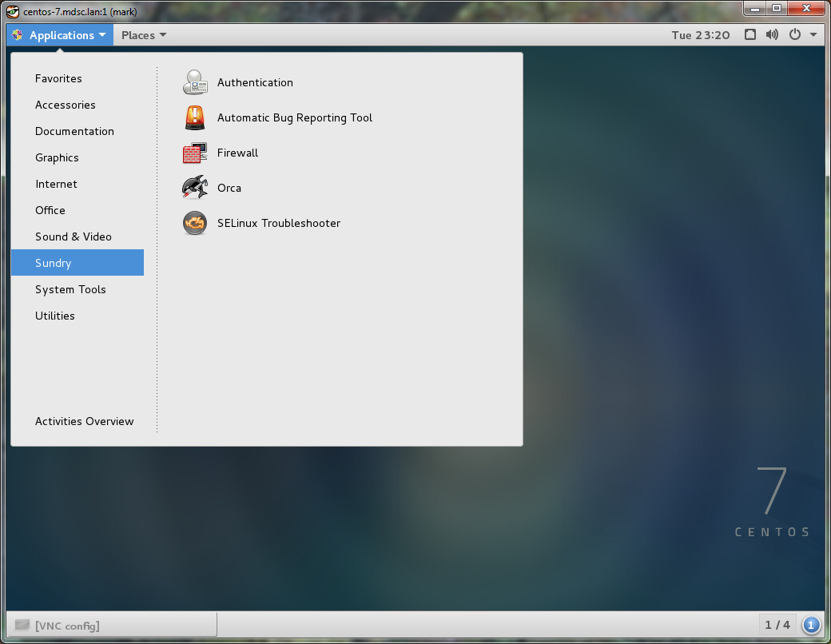The width and height of the screenshot is (831, 644).
Task: Launch Automatic Bug Reporting Tool icon
Action: pos(195,117)
